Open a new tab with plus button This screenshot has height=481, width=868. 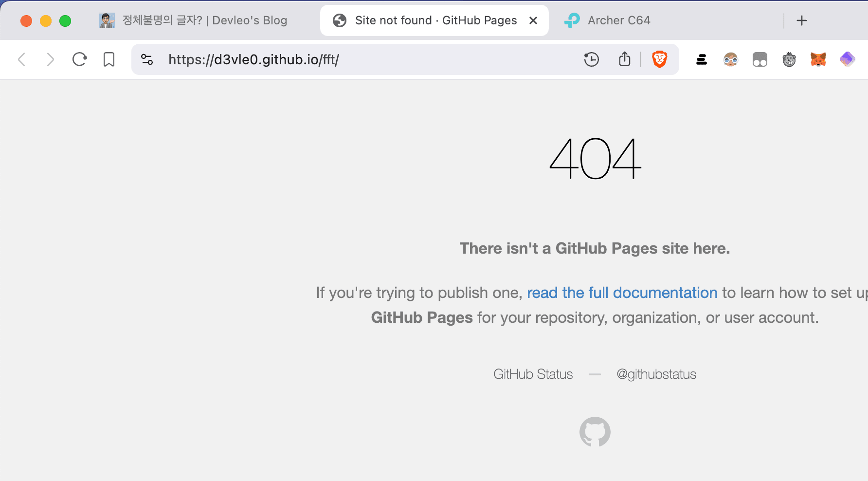coord(802,20)
